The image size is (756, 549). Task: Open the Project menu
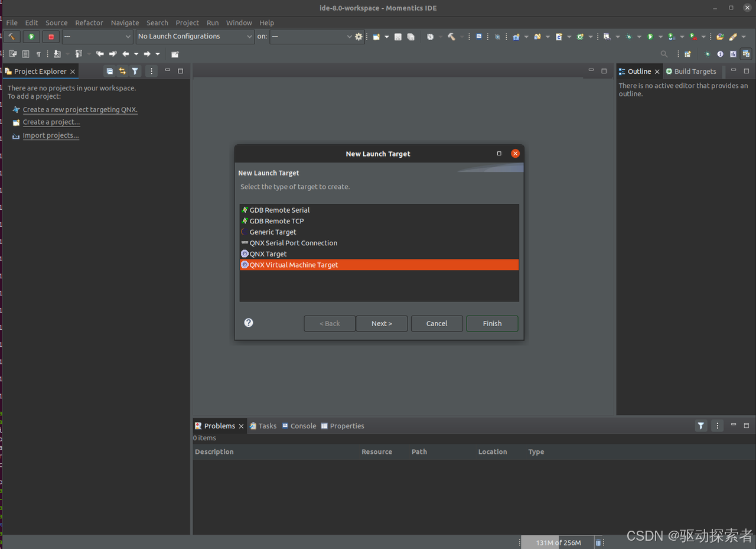pyautogui.click(x=187, y=22)
